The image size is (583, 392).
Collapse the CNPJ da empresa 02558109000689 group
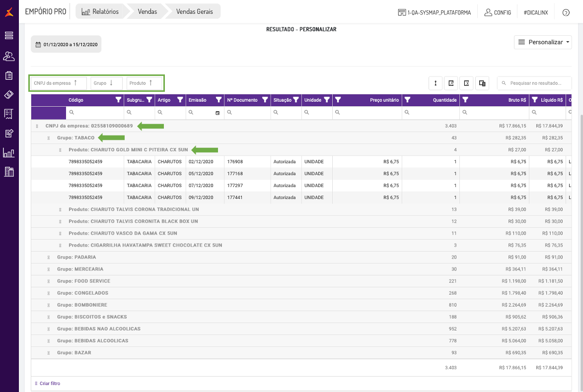pyautogui.click(x=37, y=126)
